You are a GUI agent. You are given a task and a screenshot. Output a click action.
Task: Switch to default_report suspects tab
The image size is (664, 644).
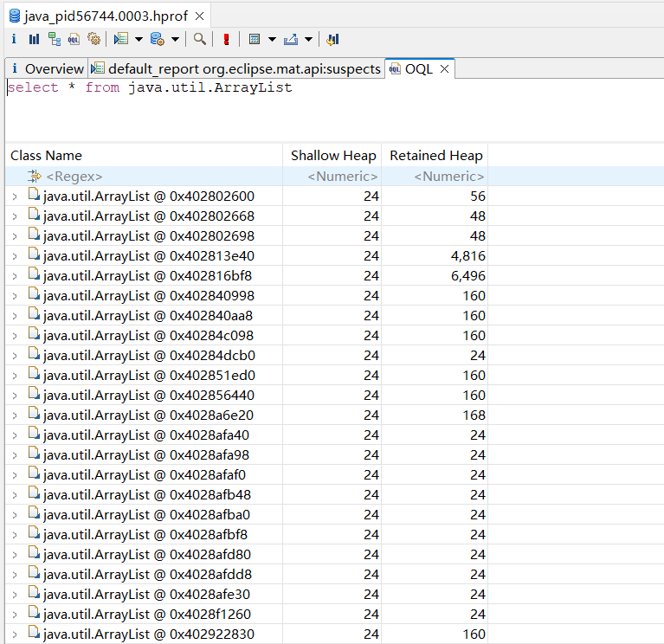click(x=236, y=68)
